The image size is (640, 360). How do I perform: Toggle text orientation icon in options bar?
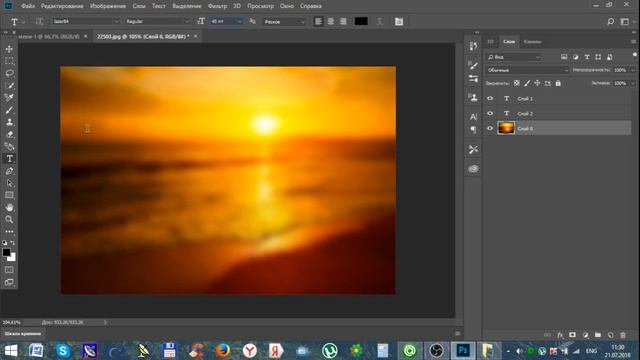pyautogui.click(x=39, y=22)
